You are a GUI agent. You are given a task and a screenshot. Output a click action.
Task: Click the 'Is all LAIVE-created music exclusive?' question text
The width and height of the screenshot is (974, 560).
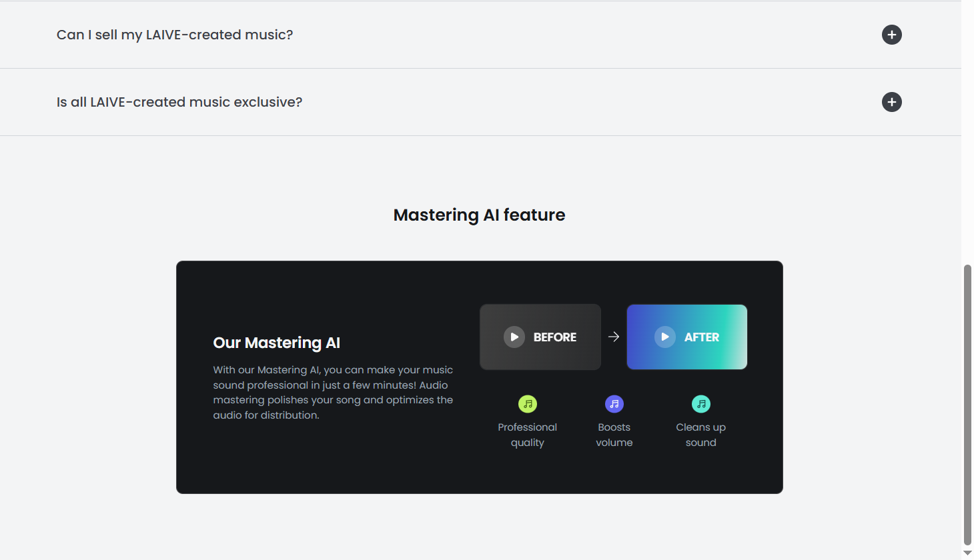(x=179, y=102)
